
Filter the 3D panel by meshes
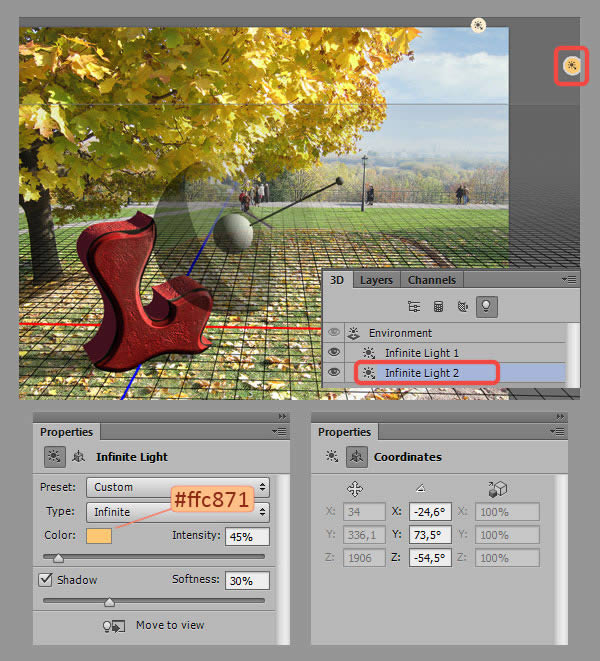(437, 307)
